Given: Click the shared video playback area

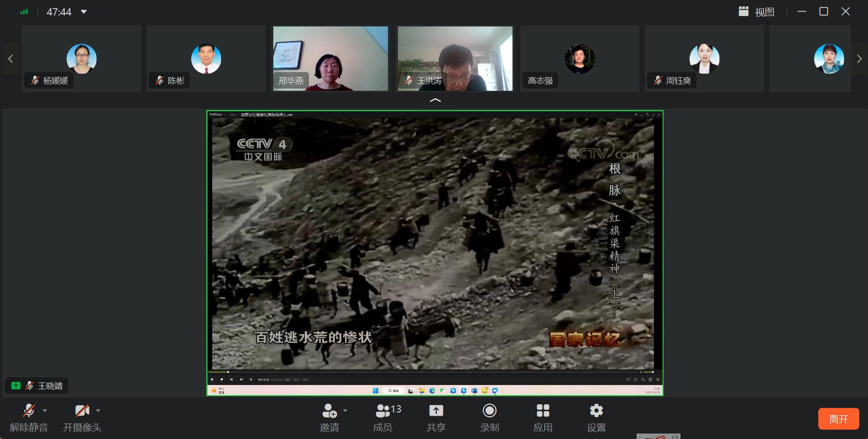Looking at the screenshot, I should tap(433, 244).
